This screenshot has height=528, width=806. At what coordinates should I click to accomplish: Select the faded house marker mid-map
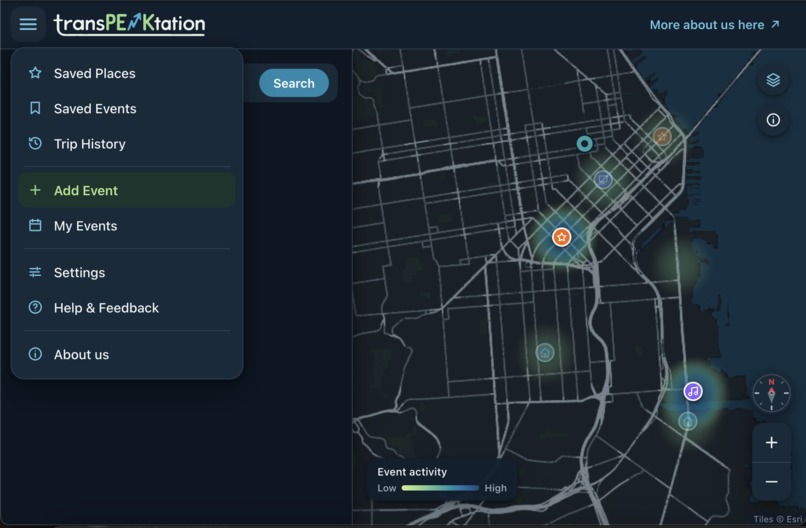click(x=545, y=352)
